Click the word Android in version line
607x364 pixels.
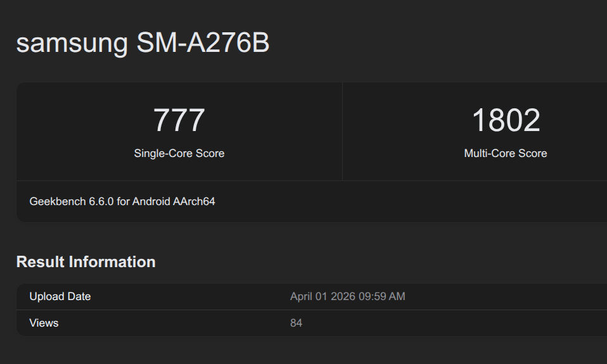tap(151, 201)
